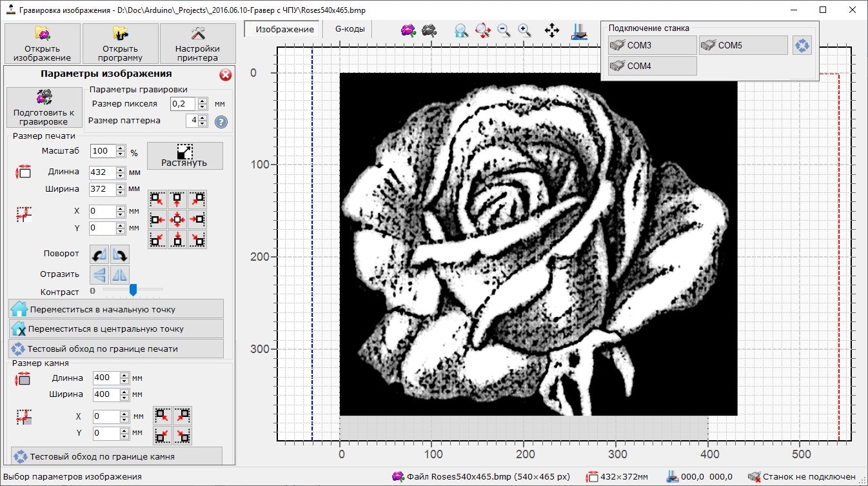Click the stone X input field
This screenshot has width=868, height=486.
coord(106,417)
